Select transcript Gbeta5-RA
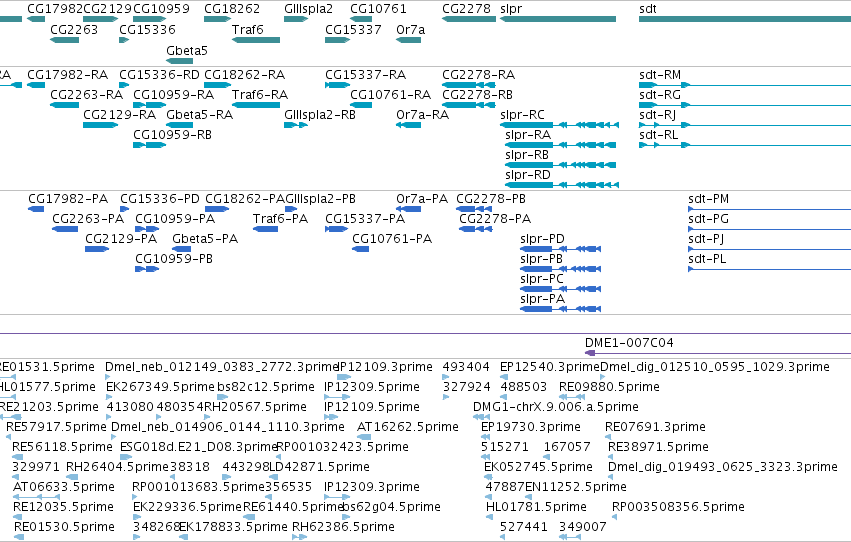 point(199,114)
